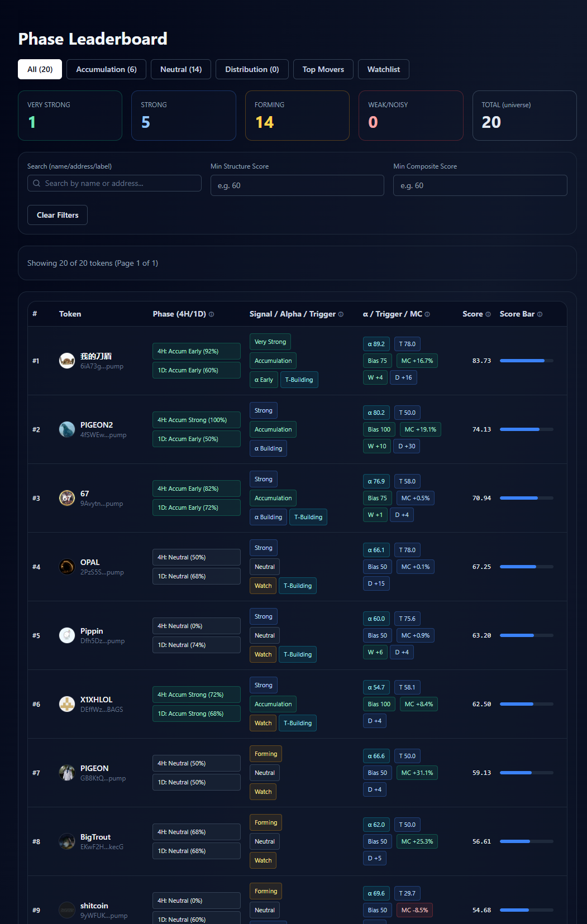Click the 4H: Accum Strong (72%) badge
Image resolution: width=587 pixels, height=924 pixels.
(197, 695)
